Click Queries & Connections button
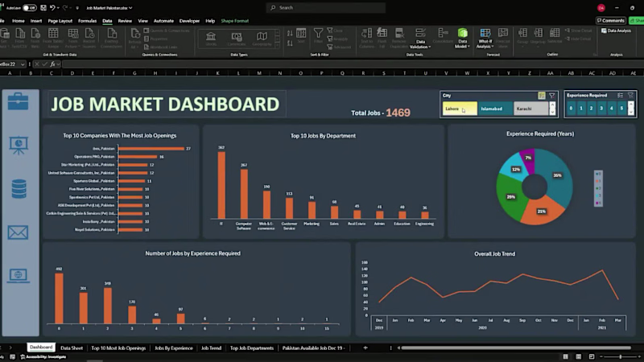644x362 pixels. click(x=167, y=31)
